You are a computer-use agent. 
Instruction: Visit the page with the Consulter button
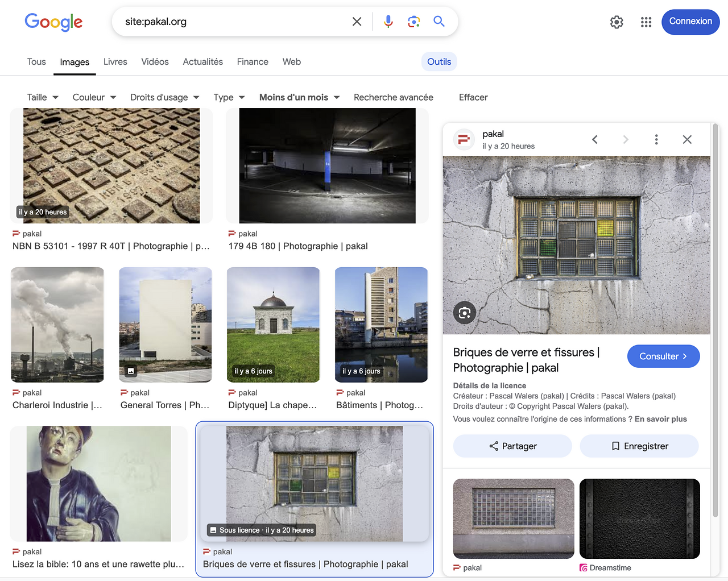click(x=663, y=356)
